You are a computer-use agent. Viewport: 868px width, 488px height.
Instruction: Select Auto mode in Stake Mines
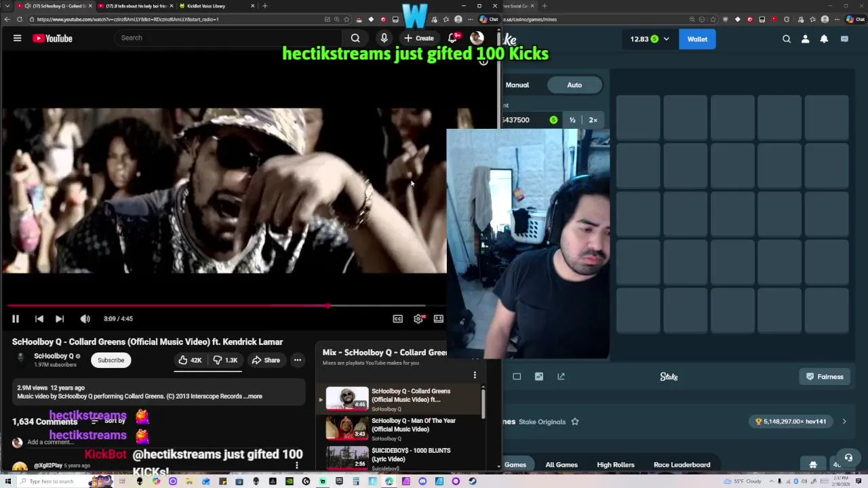574,85
